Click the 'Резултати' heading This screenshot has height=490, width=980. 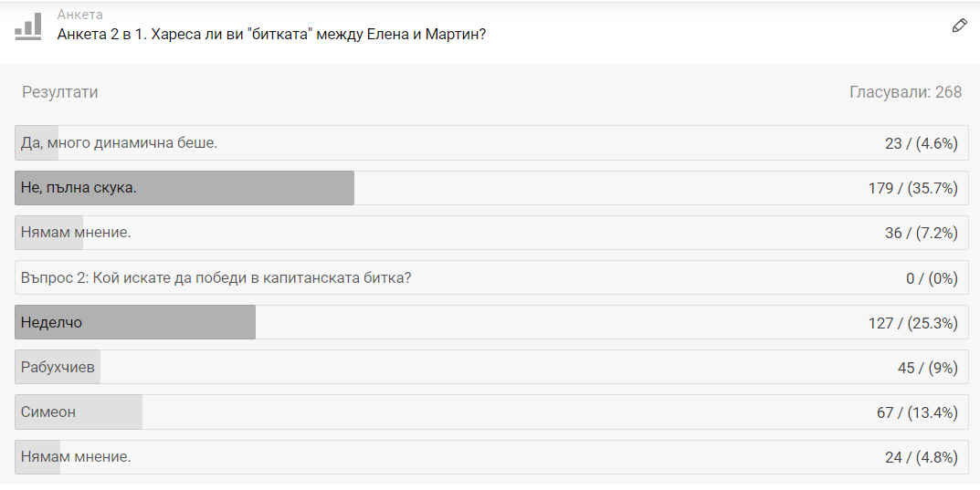(59, 92)
